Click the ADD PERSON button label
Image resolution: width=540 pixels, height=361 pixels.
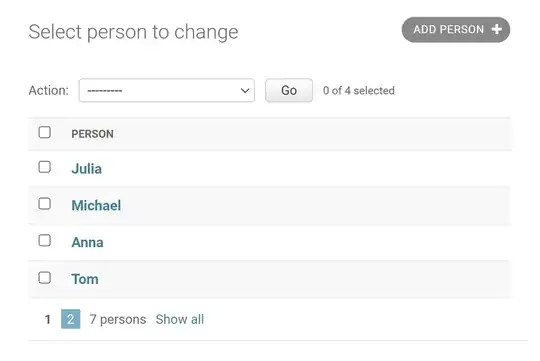click(448, 30)
